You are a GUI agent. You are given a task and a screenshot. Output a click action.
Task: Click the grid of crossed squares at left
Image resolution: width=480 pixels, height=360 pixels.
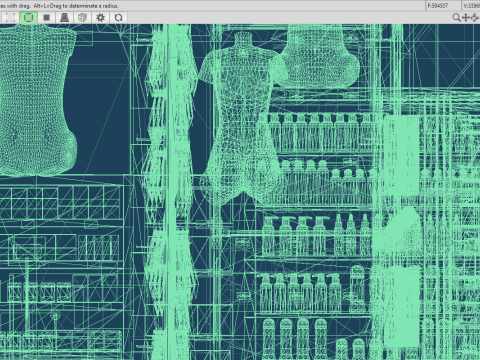pos(60,203)
